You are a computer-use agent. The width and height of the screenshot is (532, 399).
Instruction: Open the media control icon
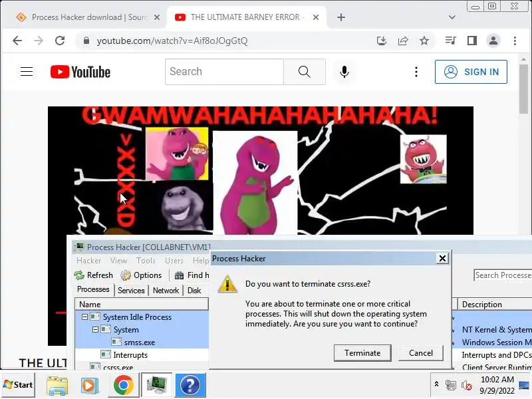[451, 41]
